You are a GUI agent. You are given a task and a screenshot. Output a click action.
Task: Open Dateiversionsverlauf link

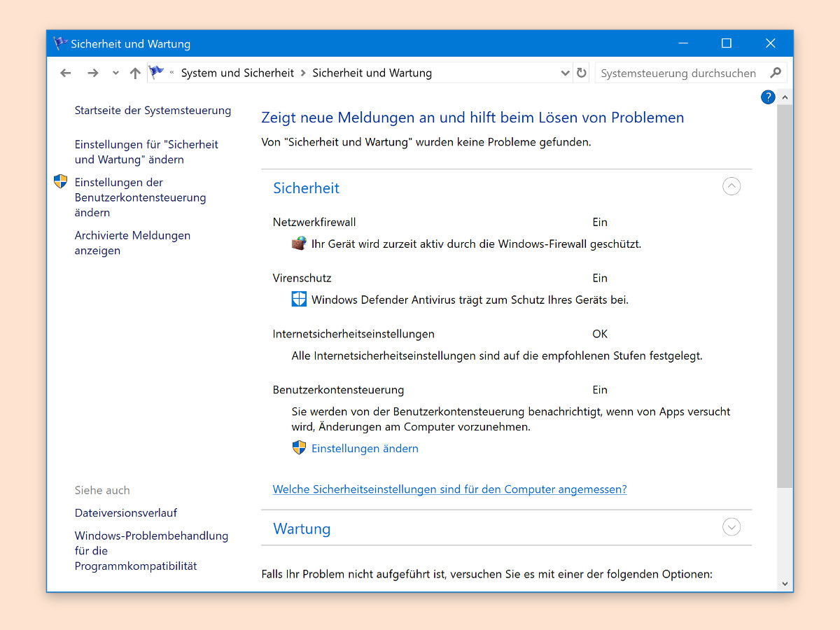point(126,513)
